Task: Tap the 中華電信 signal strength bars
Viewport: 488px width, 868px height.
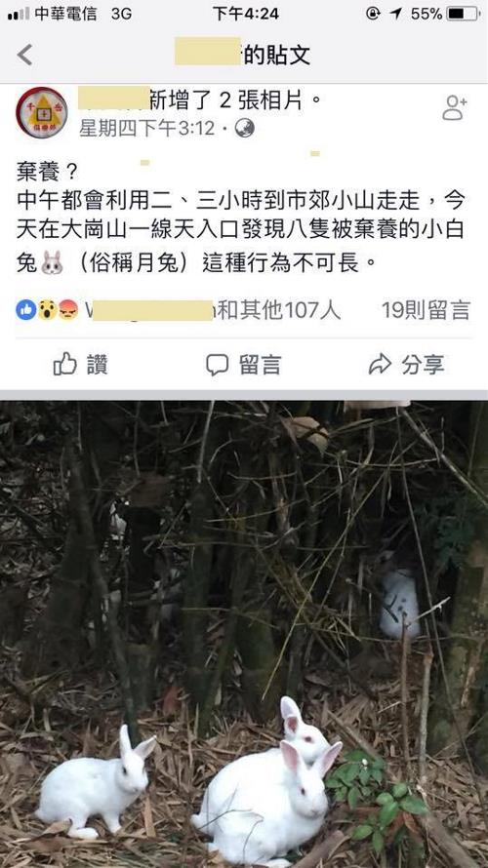Action: coord(19,14)
